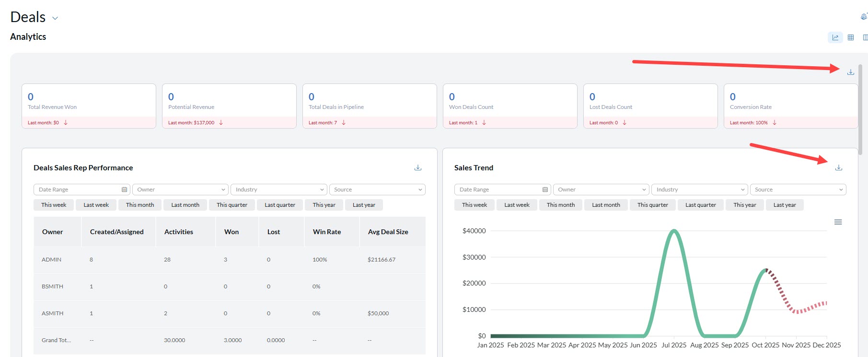Switch to the grid table view icon
Screen dimensions: 868x357
(850, 37)
